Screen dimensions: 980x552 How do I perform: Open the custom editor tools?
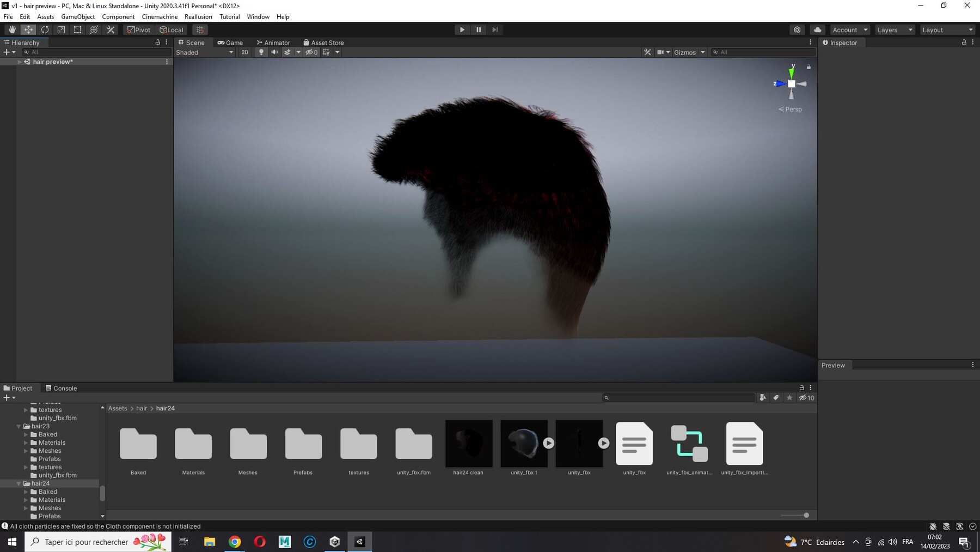pyautogui.click(x=111, y=30)
